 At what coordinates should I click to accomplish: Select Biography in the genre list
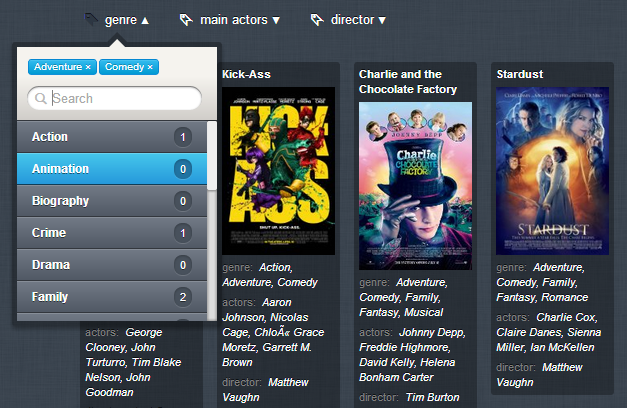point(112,201)
